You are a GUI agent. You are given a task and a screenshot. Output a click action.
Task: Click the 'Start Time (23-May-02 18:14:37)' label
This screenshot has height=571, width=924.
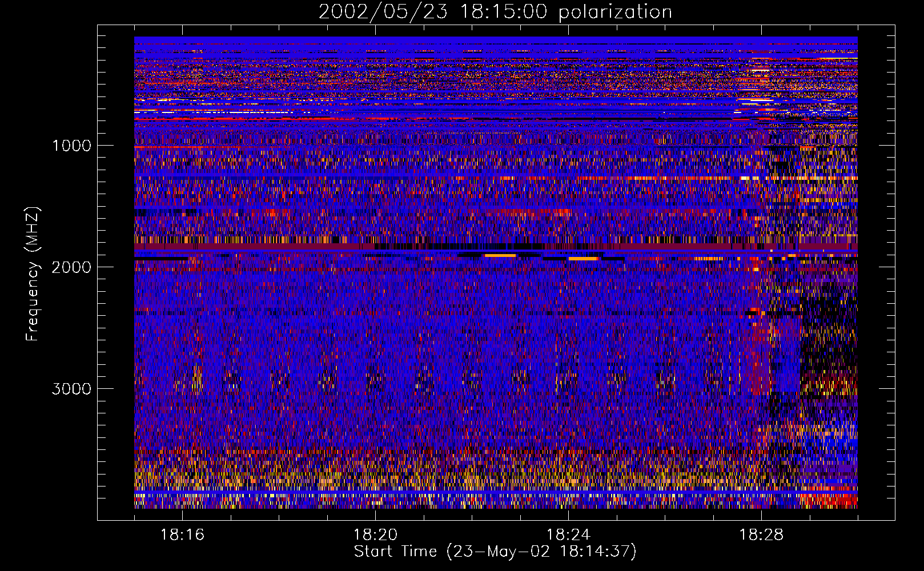pos(495,552)
